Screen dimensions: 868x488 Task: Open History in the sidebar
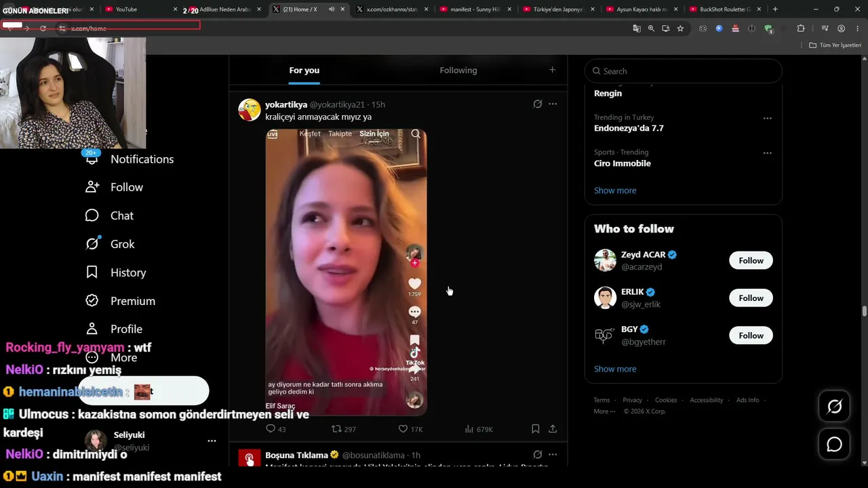tap(115, 272)
